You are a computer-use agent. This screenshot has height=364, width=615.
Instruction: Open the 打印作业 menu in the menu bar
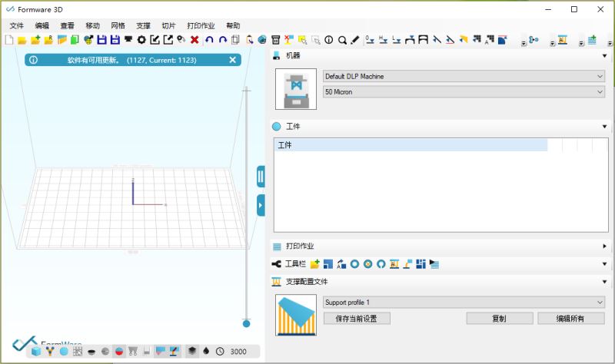201,25
